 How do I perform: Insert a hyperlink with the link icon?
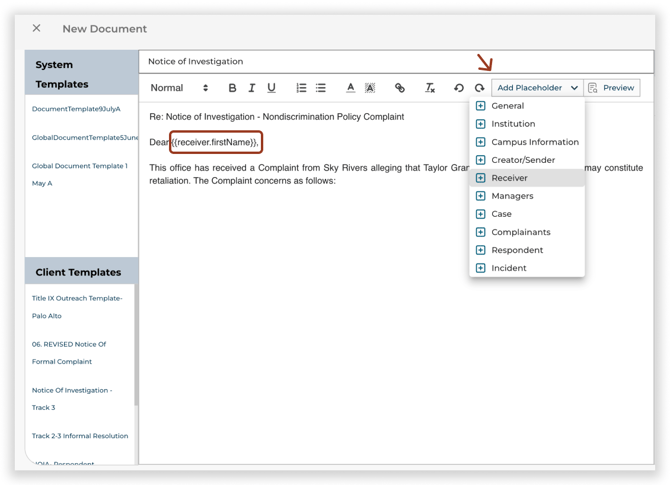[x=400, y=88]
